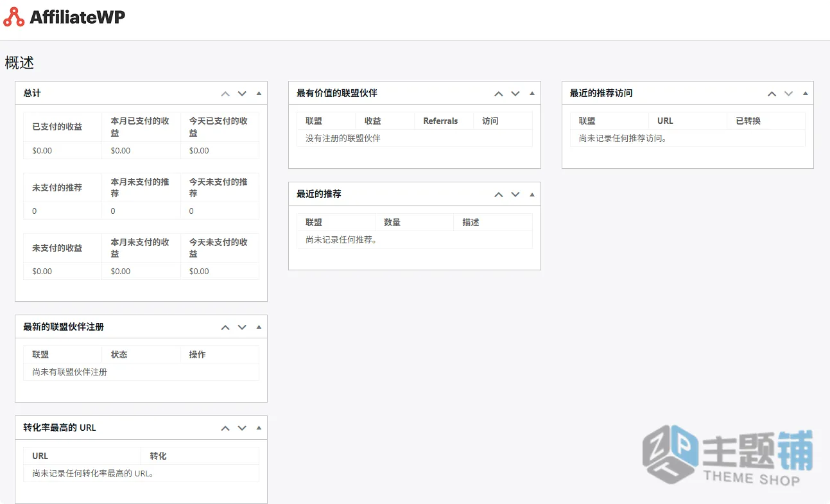
Task: Click the 最有价值的联盟伙伴 panel title
Action: 337,93
